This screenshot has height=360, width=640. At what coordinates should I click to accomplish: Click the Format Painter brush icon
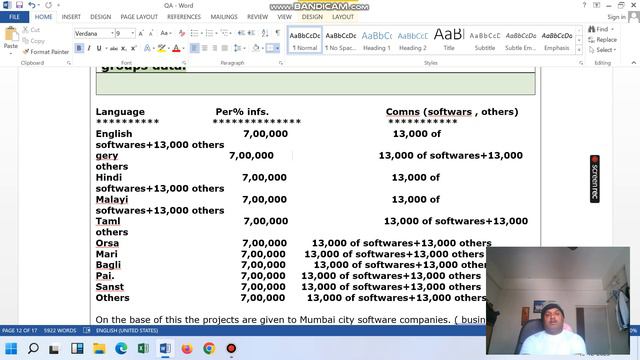coord(26,52)
